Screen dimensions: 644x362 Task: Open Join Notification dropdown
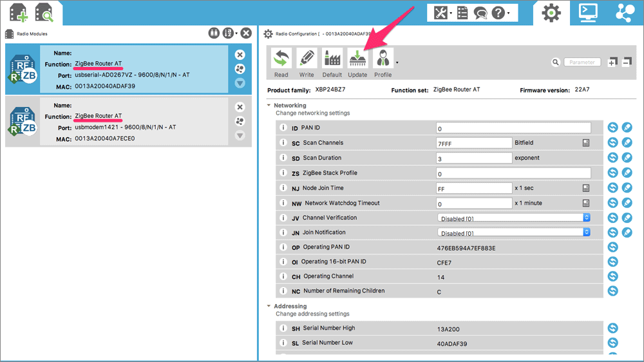pyautogui.click(x=514, y=233)
